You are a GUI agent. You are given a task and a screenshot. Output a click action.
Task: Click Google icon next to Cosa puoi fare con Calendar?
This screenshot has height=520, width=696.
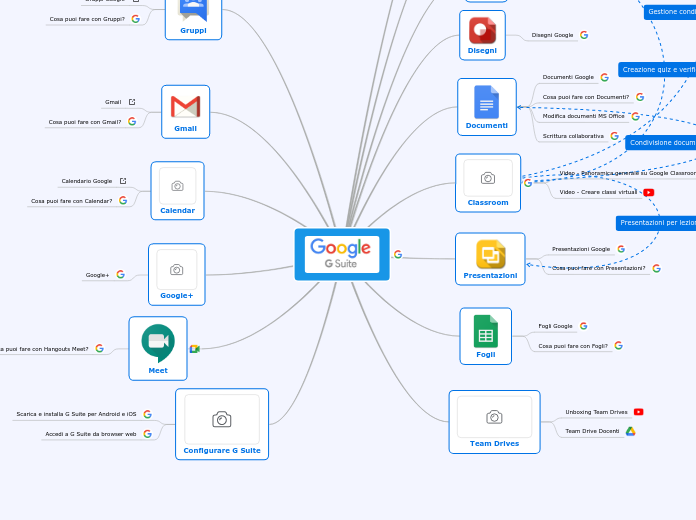[123, 201]
